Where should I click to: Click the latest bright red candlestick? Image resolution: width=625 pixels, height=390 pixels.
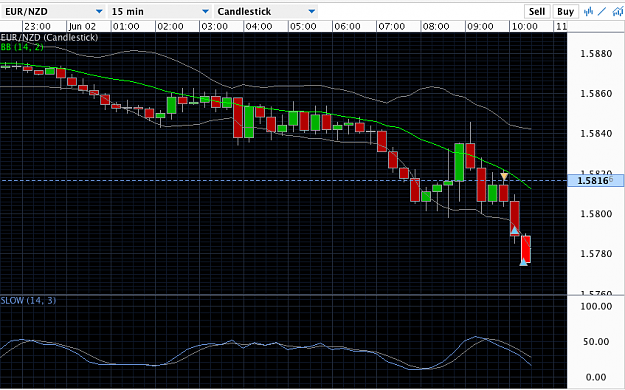point(526,249)
